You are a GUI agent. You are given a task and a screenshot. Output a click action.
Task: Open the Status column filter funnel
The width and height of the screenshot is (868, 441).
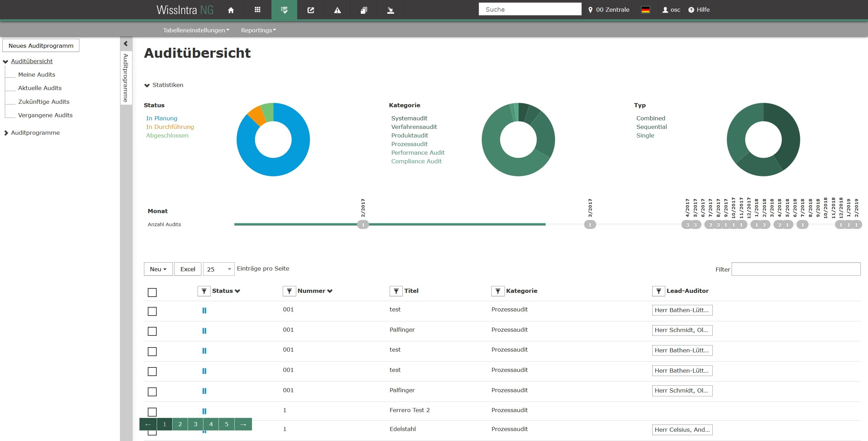click(x=204, y=291)
